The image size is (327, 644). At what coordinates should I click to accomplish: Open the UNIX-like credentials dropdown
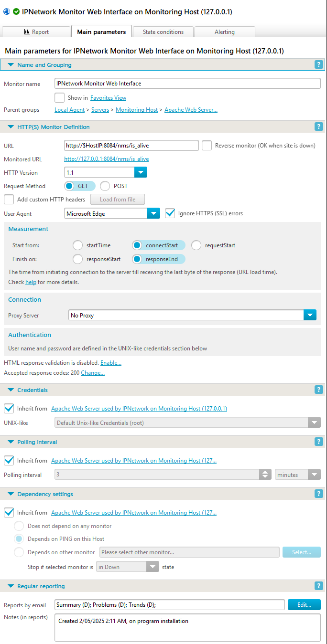pyautogui.click(x=314, y=422)
